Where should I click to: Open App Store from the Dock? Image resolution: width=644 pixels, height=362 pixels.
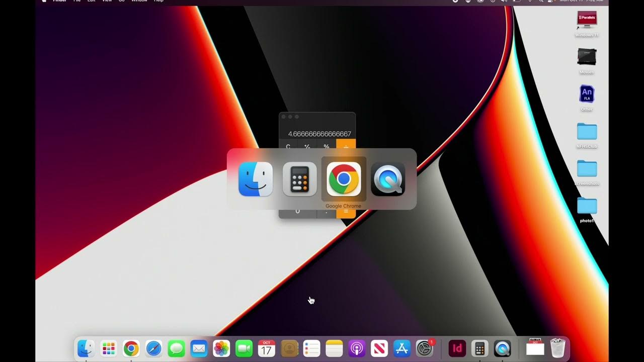tap(402, 348)
